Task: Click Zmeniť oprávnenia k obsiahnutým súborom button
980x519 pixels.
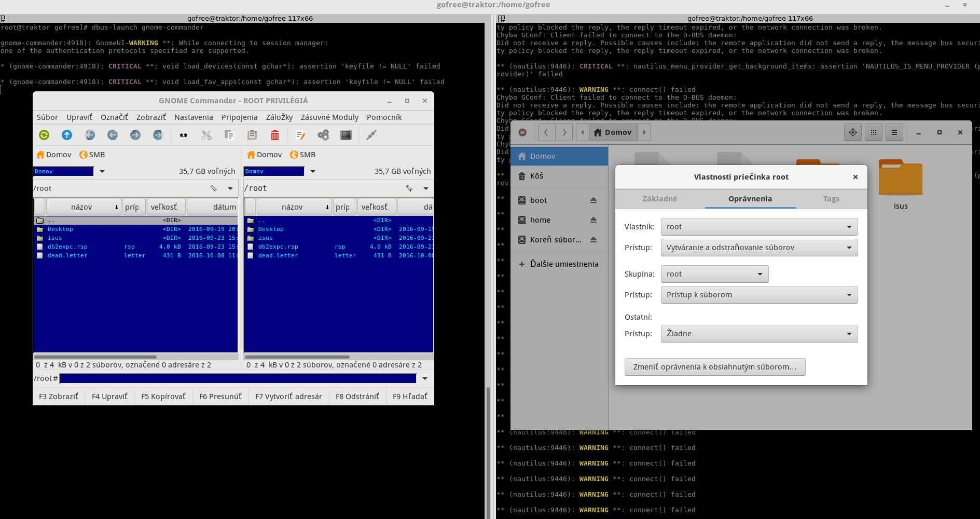Action: [x=715, y=367]
